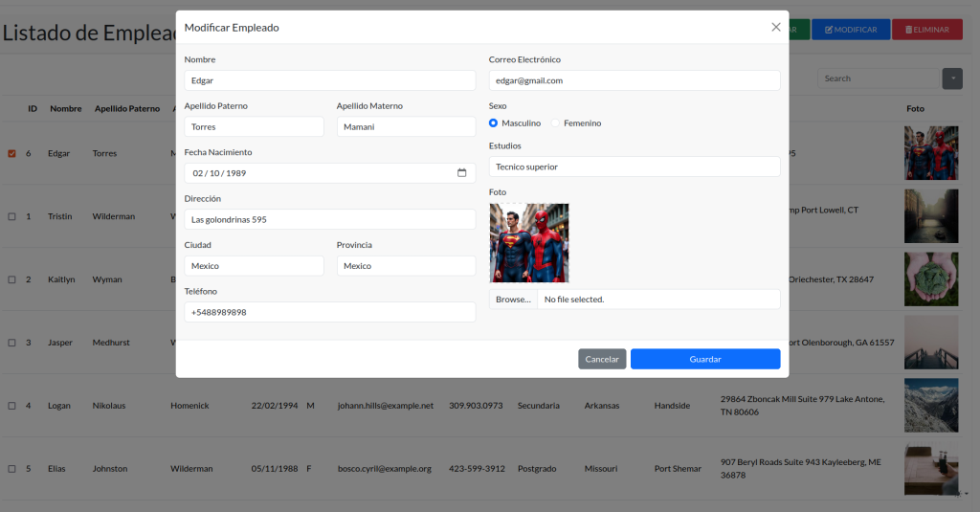
Task: Click the date 05/11/1988
Action: pos(275,469)
